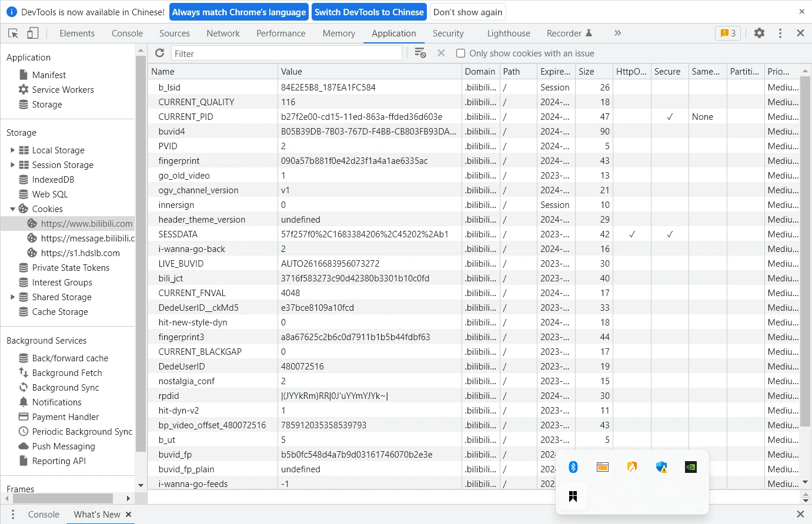The width and height of the screenshot is (812, 524).
Task: Sort cookies by Name column header
Action: (213, 72)
